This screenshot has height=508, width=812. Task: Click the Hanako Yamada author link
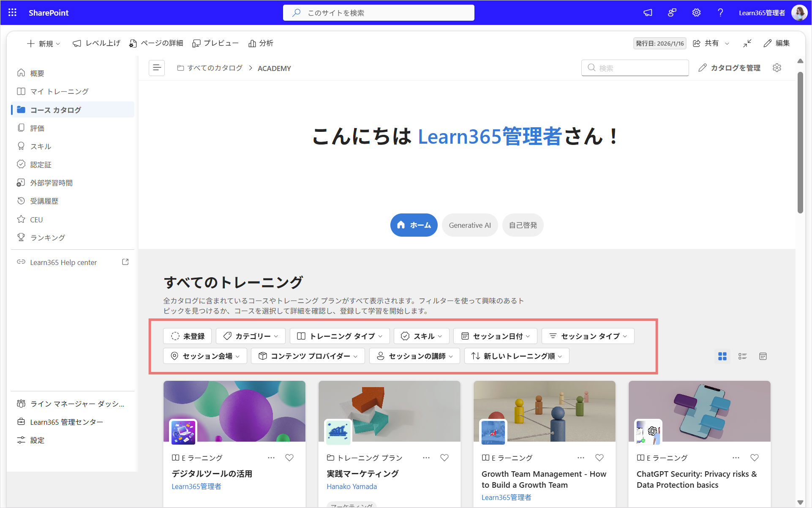(x=352, y=486)
